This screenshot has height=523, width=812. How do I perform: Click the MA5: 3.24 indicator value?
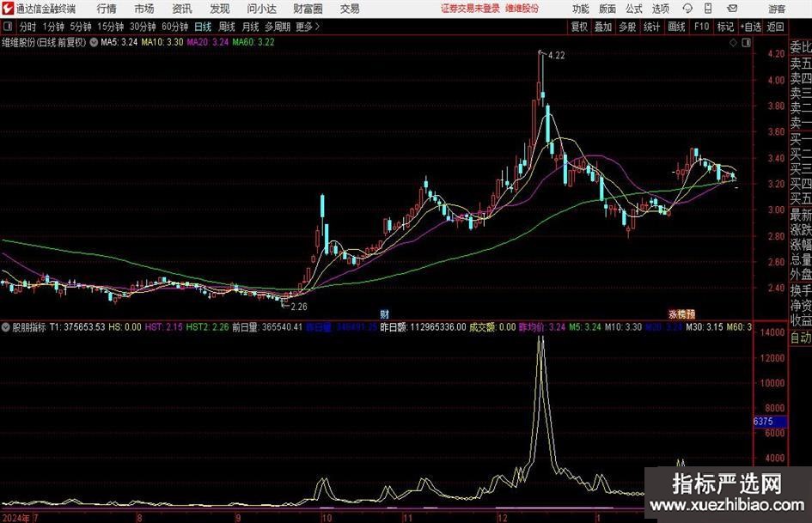pyautogui.click(x=119, y=42)
